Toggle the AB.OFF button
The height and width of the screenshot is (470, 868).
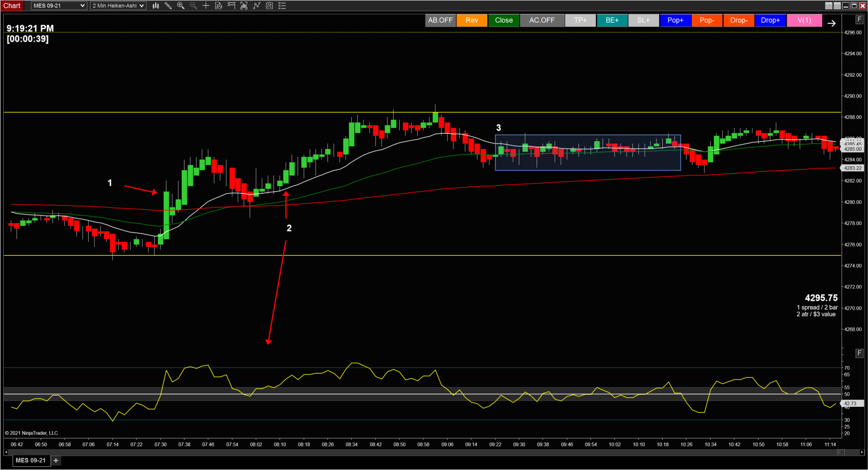(x=440, y=20)
